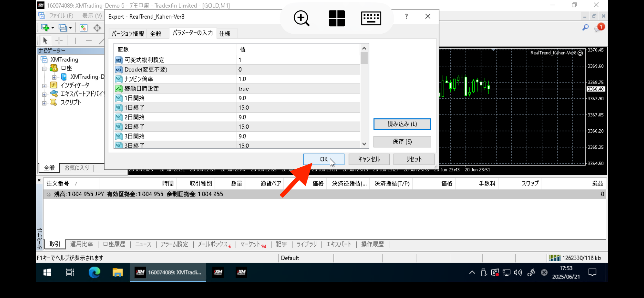The width and height of the screenshot is (644, 298).
Task: Click the second XM taskbar icon
Action: pyautogui.click(x=218, y=272)
